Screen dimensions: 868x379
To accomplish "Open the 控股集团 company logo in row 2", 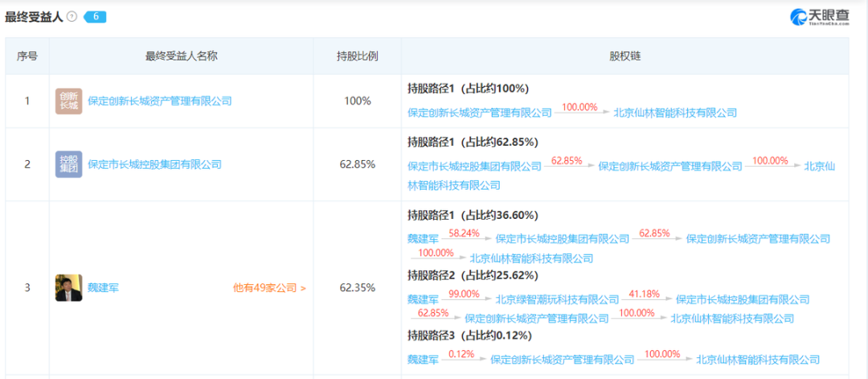I will [68, 164].
